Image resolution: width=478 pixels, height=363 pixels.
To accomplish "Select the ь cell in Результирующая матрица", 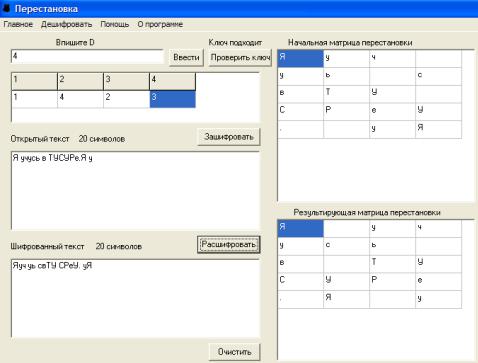I will (x=392, y=246).
